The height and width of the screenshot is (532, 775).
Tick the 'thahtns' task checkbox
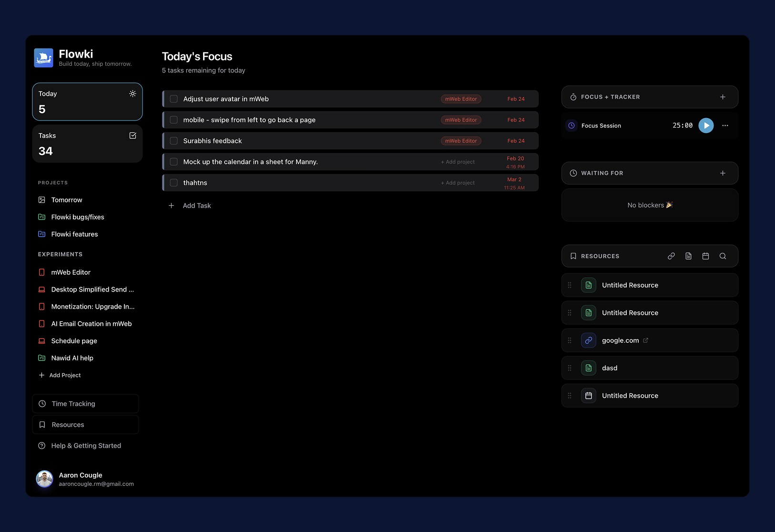(x=174, y=183)
